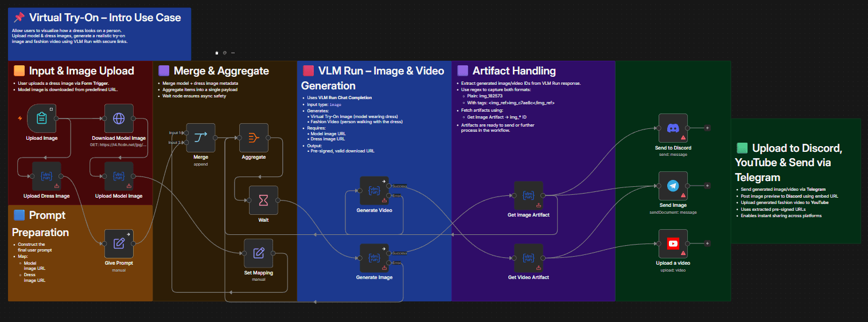This screenshot has height=322, width=868.
Task: Open the Upload Dress Image VLM Run node
Action: pos(46,176)
